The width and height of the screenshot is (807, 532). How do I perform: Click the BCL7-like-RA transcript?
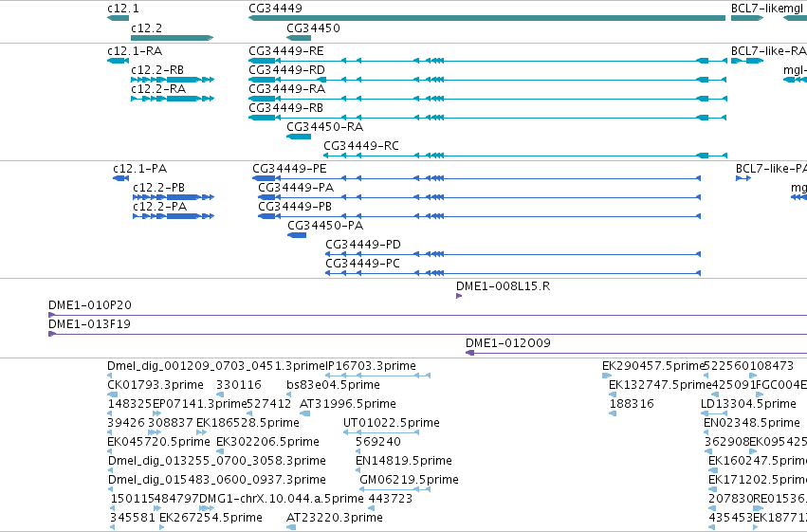pos(747,61)
